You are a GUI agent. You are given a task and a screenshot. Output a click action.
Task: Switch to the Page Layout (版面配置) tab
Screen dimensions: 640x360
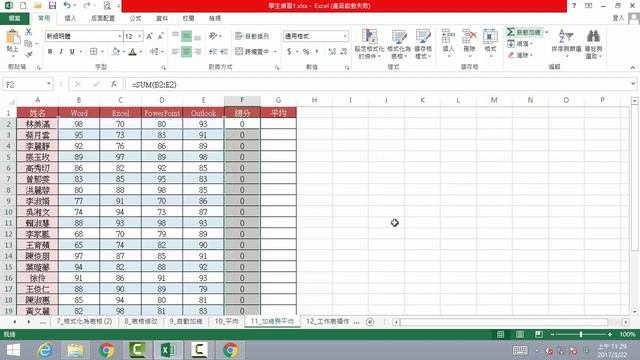[x=103, y=18]
